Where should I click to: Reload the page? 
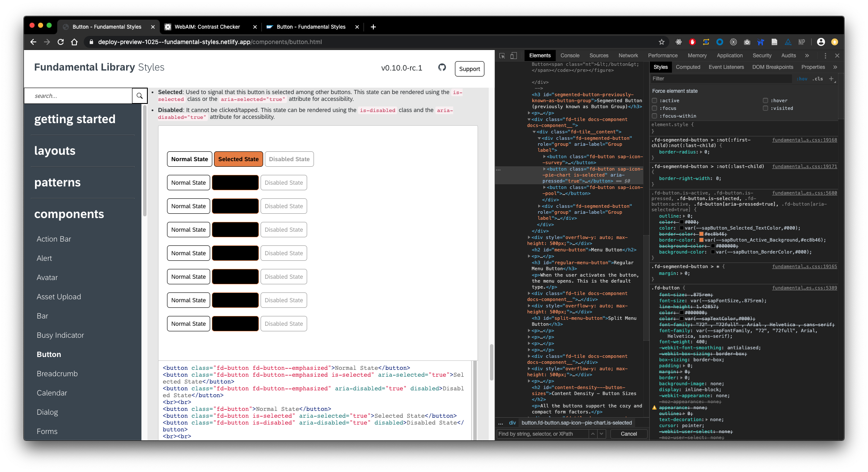click(x=61, y=42)
